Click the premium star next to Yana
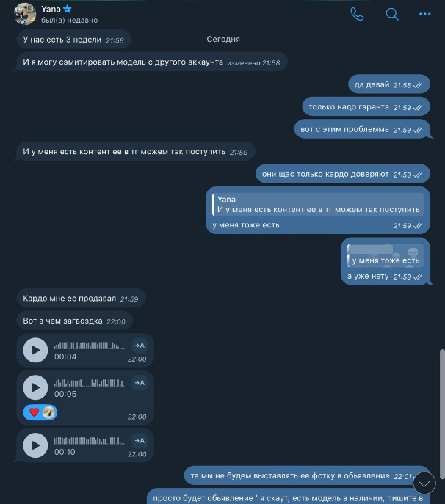The image size is (445, 504). pos(68,9)
